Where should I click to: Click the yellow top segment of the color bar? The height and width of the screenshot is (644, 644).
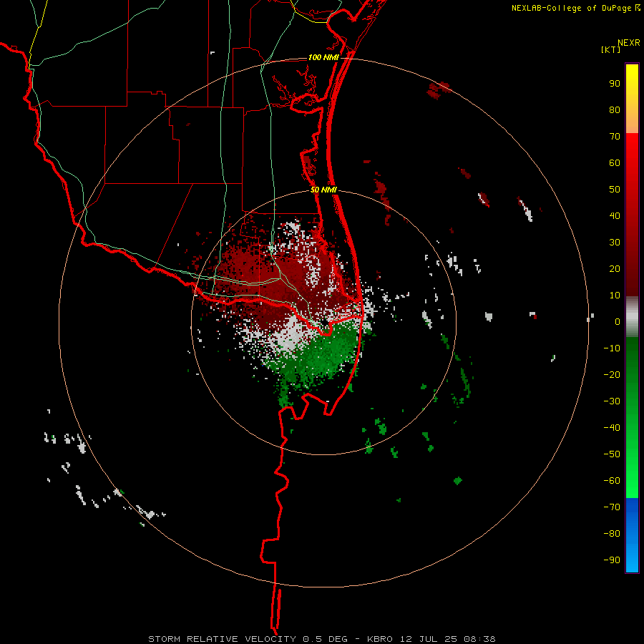(x=632, y=99)
